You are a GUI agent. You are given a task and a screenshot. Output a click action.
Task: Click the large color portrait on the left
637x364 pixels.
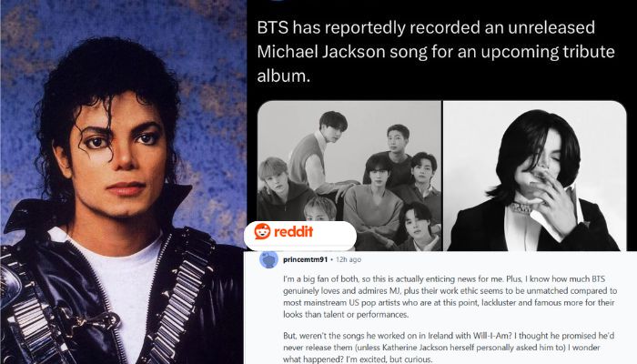(123, 182)
